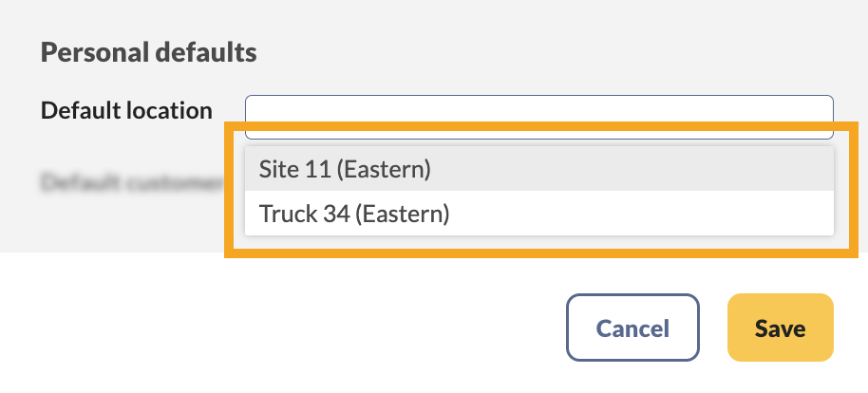The width and height of the screenshot is (868, 393).
Task: Cancel the personal defaults changes
Action: (x=632, y=328)
